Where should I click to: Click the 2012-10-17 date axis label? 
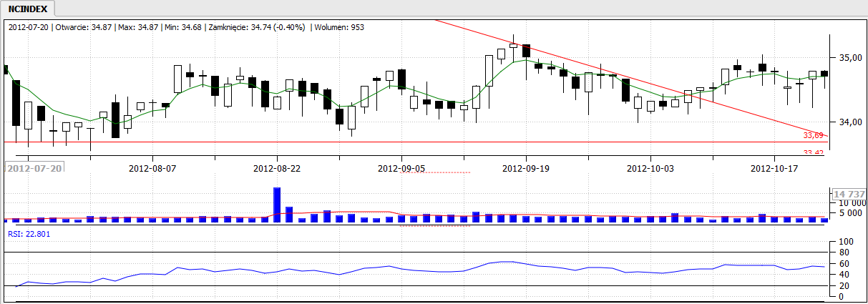tap(775, 168)
